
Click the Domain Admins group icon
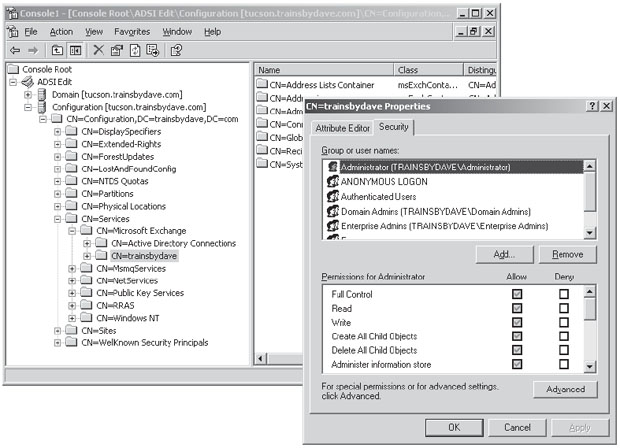click(x=333, y=211)
